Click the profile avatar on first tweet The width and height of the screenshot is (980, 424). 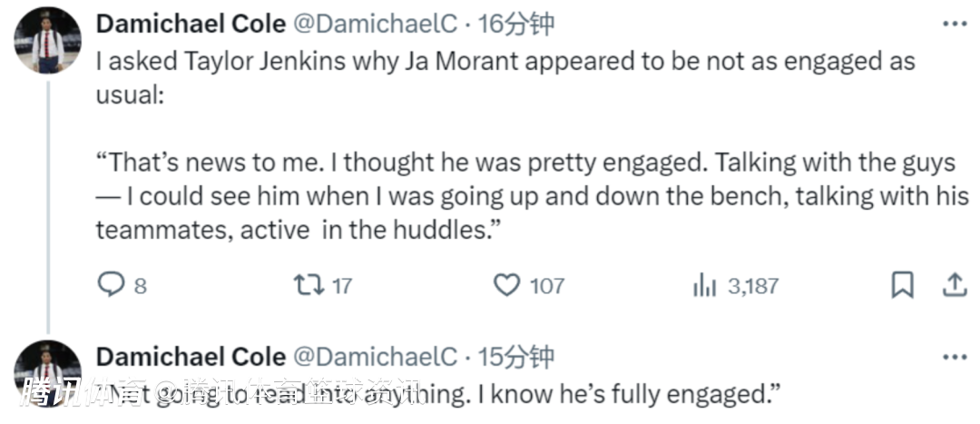pyautogui.click(x=47, y=41)
